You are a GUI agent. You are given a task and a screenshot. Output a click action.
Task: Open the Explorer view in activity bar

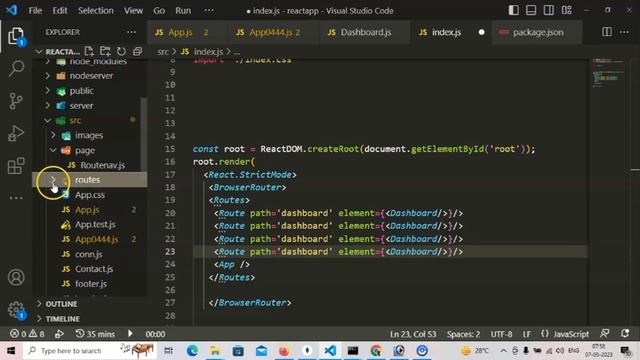coord(16,36)
